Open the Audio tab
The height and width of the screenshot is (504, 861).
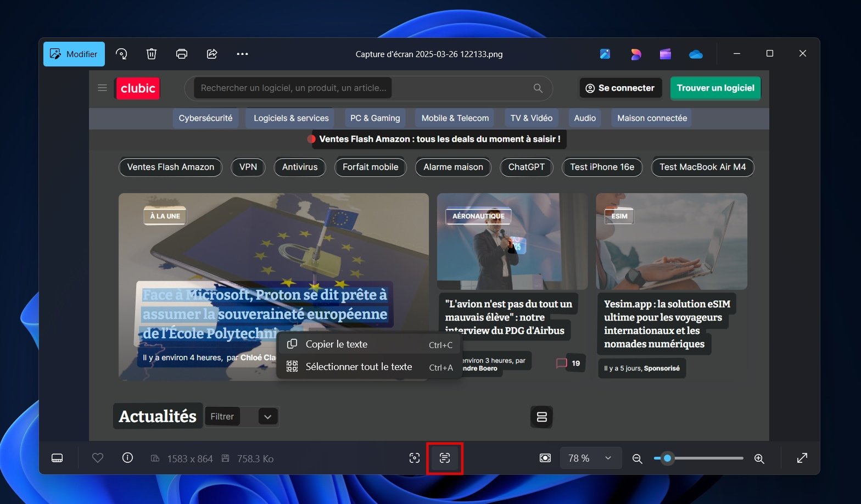point(585,118)
